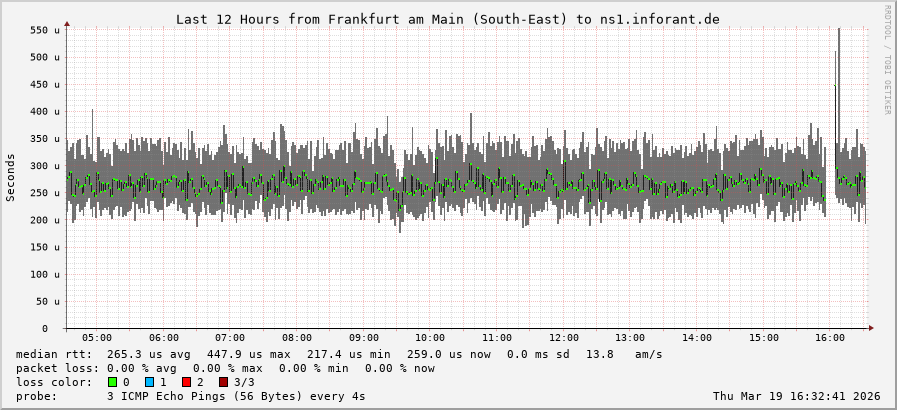Click the red arrow at x-axis right end
The image size is (897, 410).
[870, 328]
